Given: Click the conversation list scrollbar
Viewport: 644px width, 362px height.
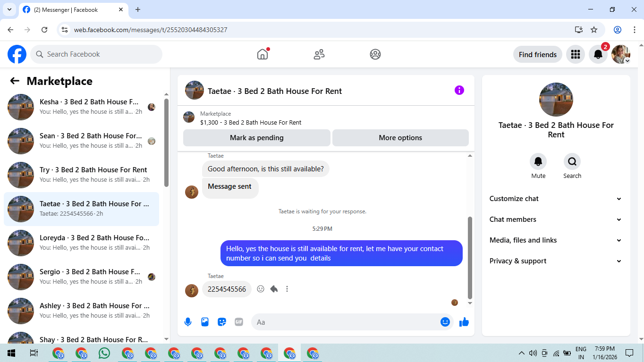Looking at the screenshot, I should 166,143.
